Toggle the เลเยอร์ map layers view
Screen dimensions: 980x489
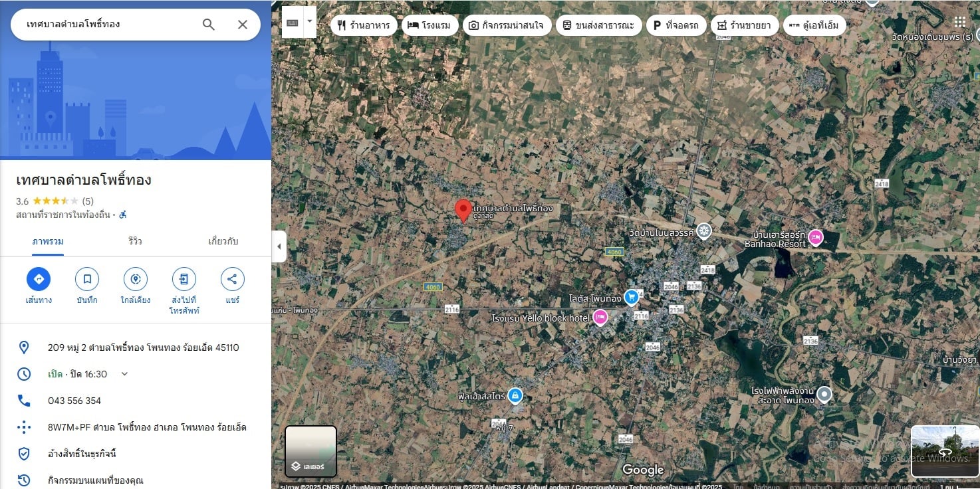pyautogui.click(x=310, y=451)
